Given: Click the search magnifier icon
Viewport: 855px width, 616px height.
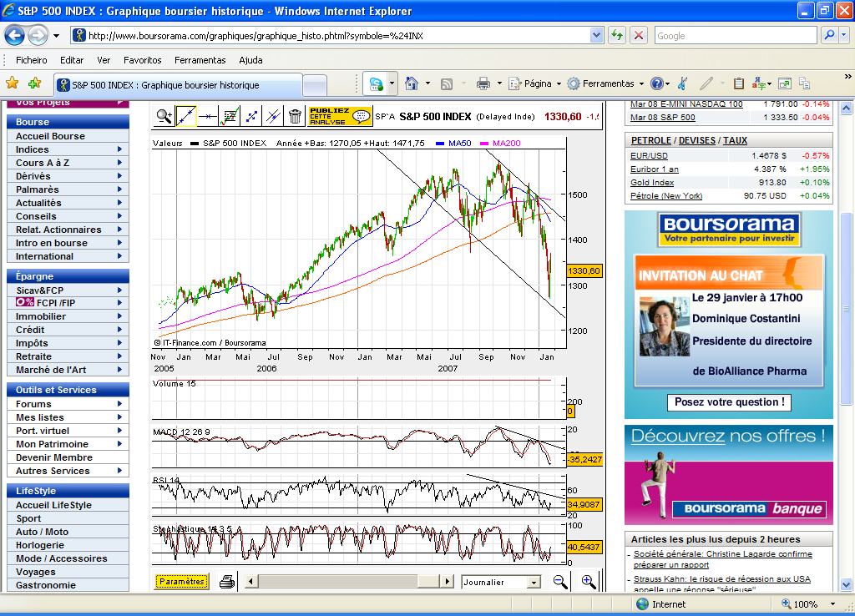Looking at the screenshot, I should tap(829, 35).
